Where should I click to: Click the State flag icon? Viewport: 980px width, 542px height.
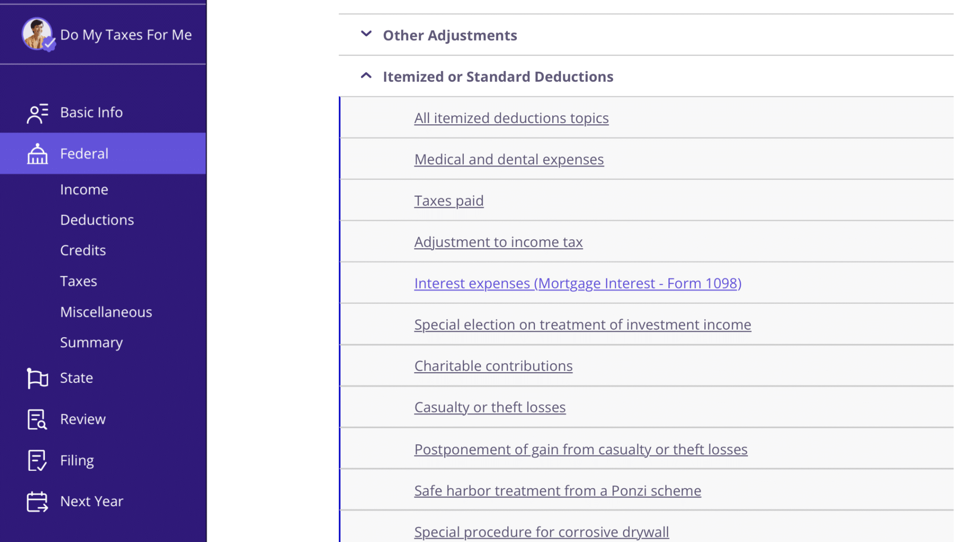pos(37,378)
